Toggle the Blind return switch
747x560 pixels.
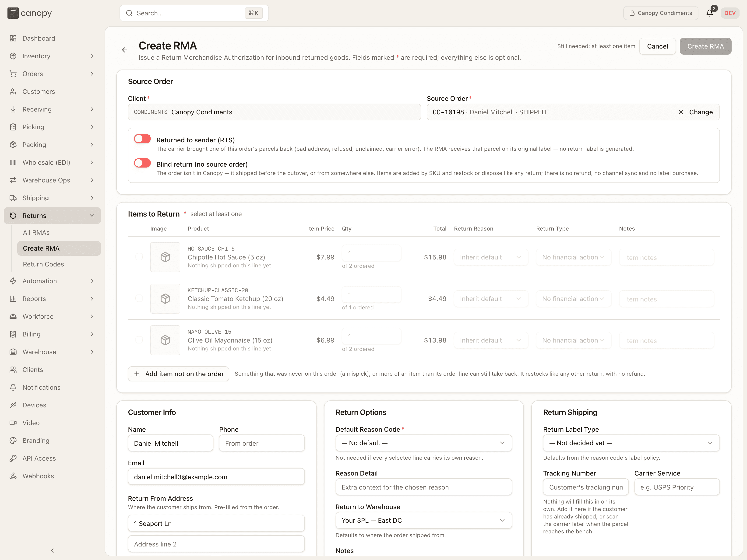(142, 163)
